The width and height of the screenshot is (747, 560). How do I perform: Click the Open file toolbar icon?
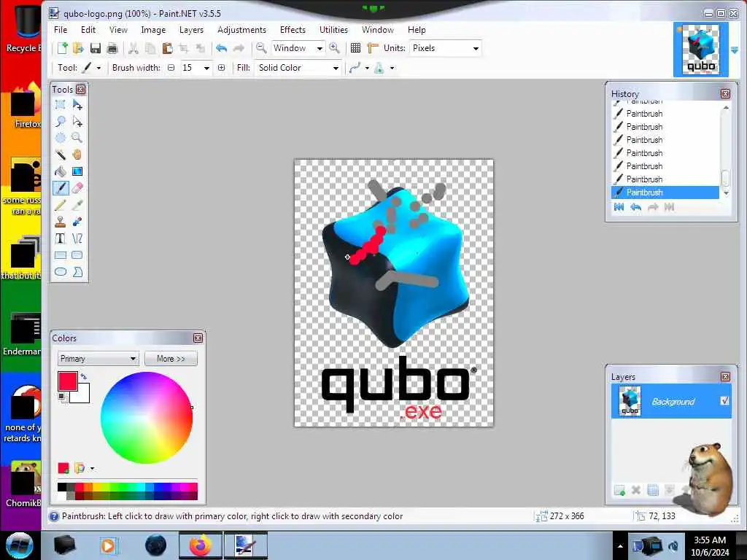click(x=79, y=48)
